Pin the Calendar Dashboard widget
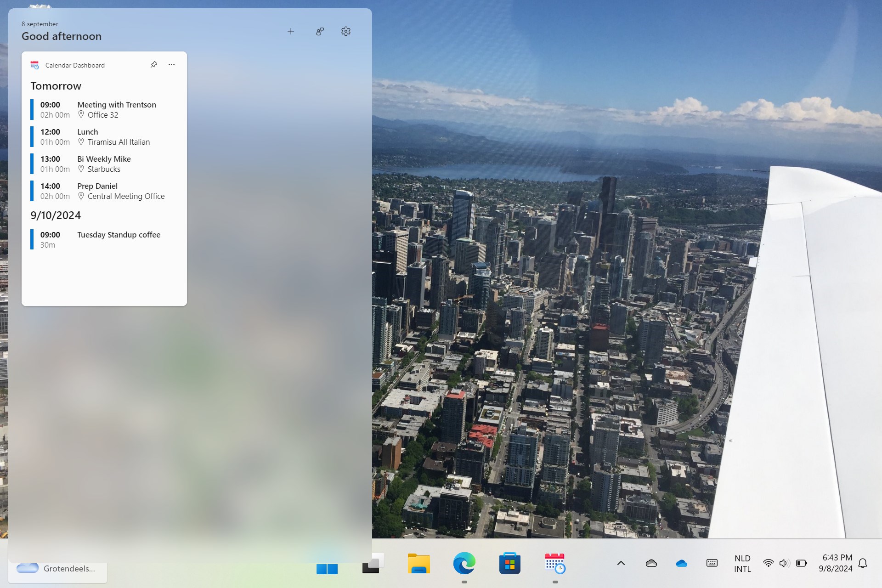 [x=154, y=65]
